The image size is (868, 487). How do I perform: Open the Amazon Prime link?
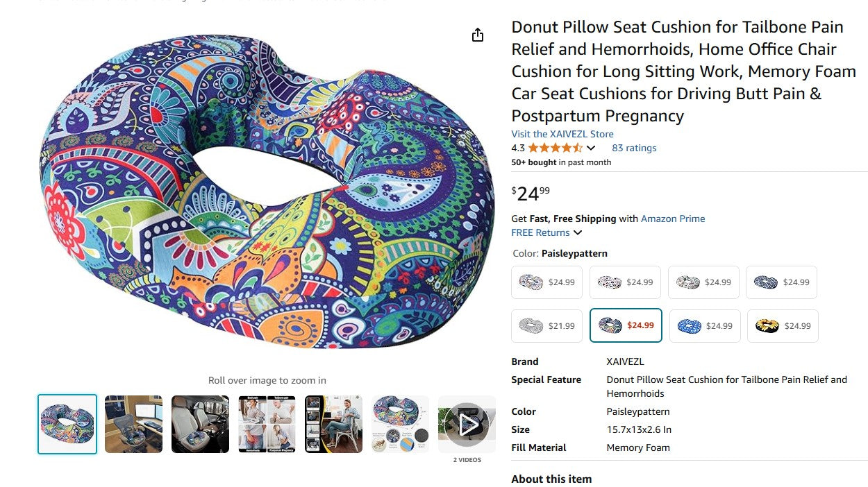672,219
